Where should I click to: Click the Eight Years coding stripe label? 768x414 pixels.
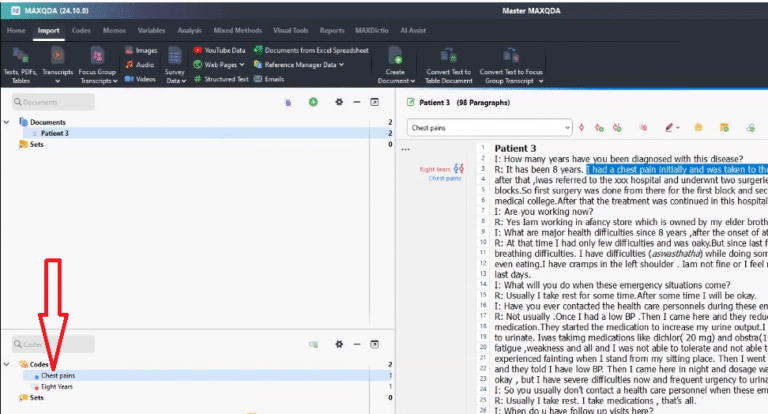(x=435, y=169)
